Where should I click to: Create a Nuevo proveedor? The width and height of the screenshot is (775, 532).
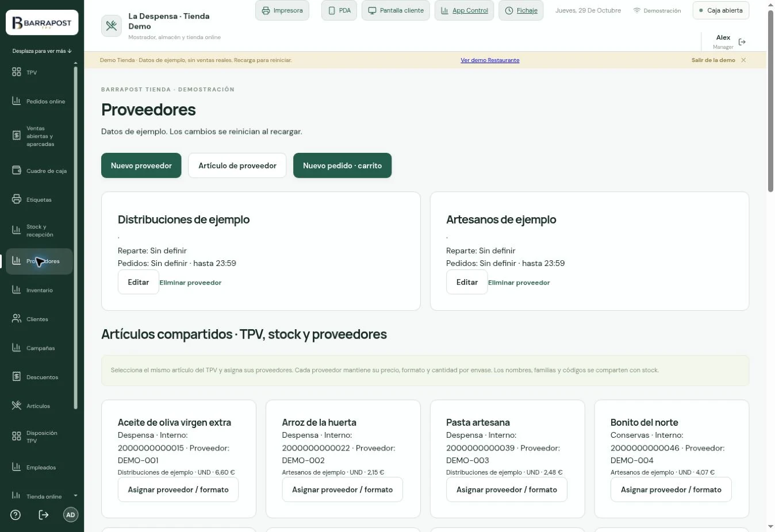click(141, 165)
